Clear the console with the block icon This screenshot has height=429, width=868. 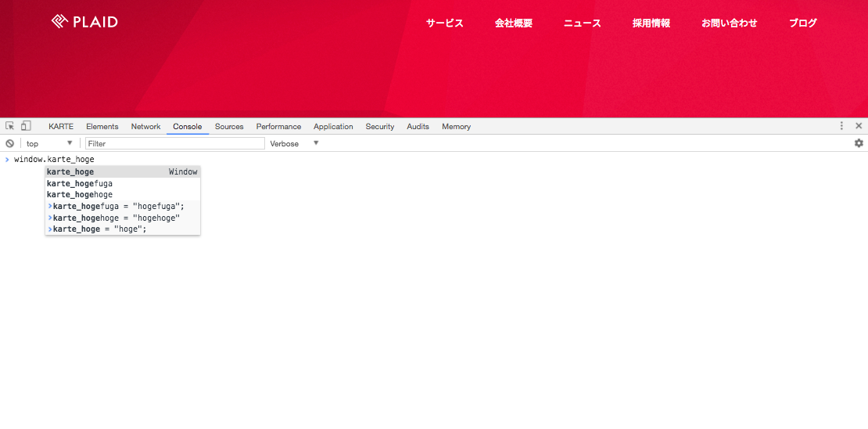pos(9,143)
